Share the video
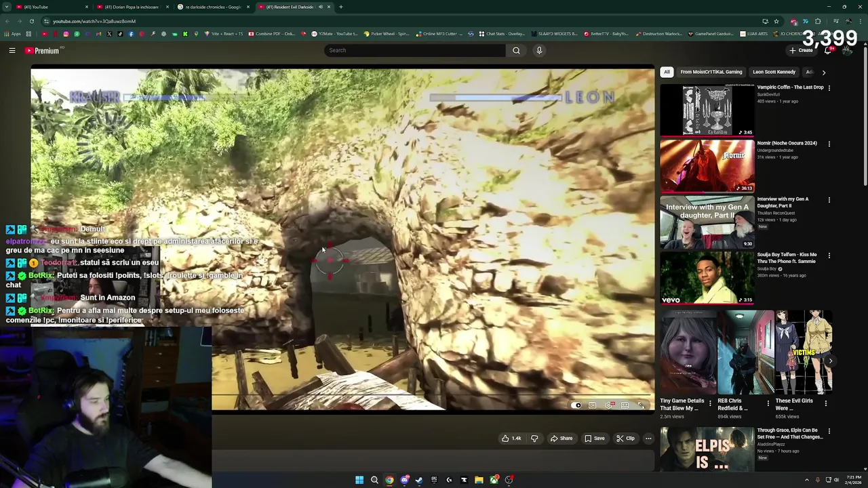Image resolution: width=868 pixels, height=488 pixels. pyautogui.click(x=561, y=439)
